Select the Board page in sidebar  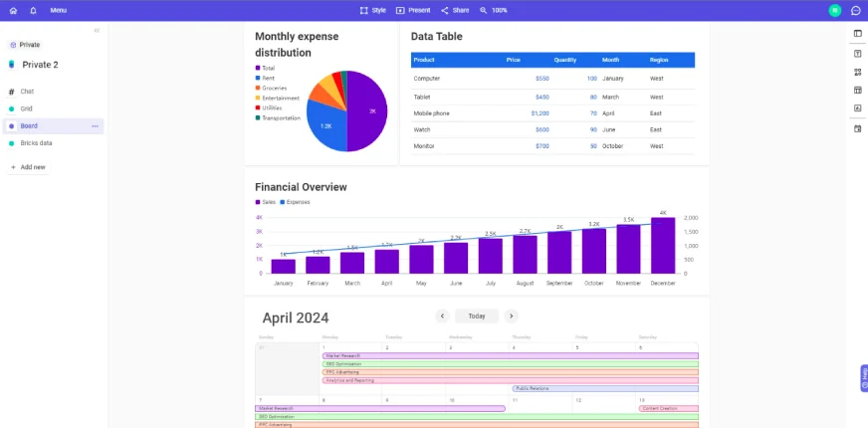tap(53, 126)
